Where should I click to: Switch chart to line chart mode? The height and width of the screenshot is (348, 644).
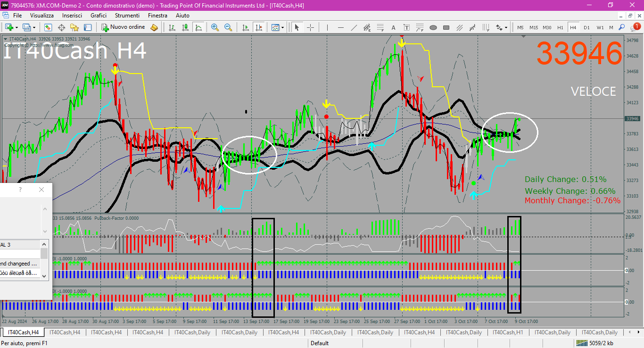pos(198,27)
